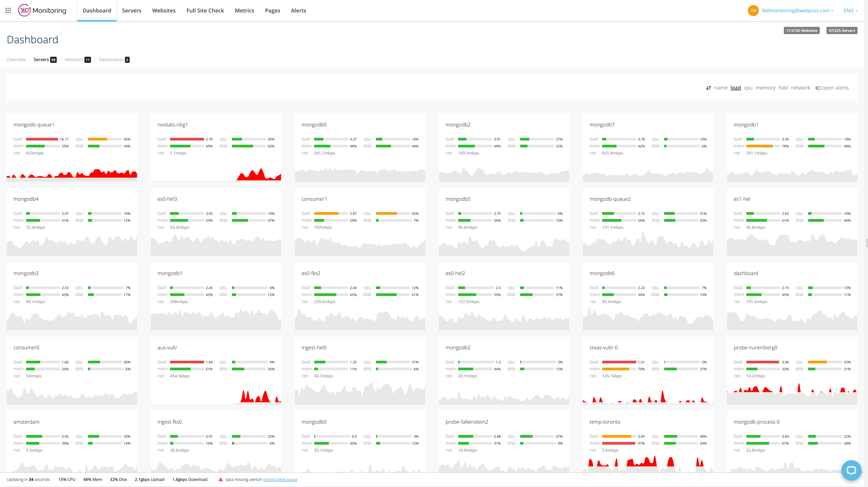The height and width of the screenshot is (487, 868).
Task: Open the ENG language dropdown
Action: click(x=850, y=10)
